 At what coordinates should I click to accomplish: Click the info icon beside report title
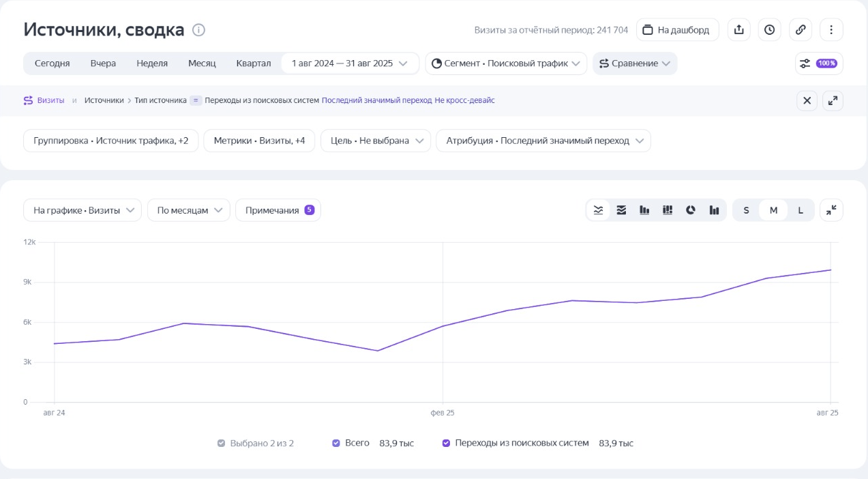tap(198, 30)
